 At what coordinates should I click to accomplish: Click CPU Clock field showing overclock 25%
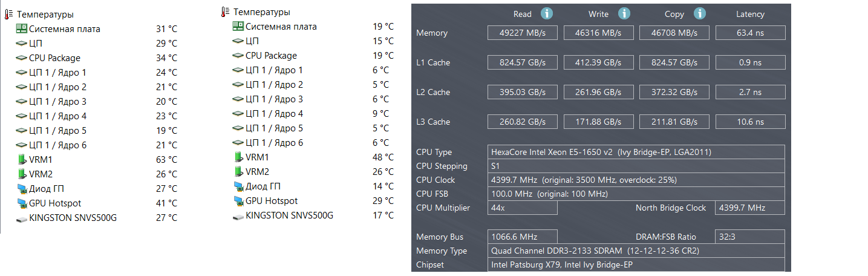pyautogui.click(x=636, y=180)
